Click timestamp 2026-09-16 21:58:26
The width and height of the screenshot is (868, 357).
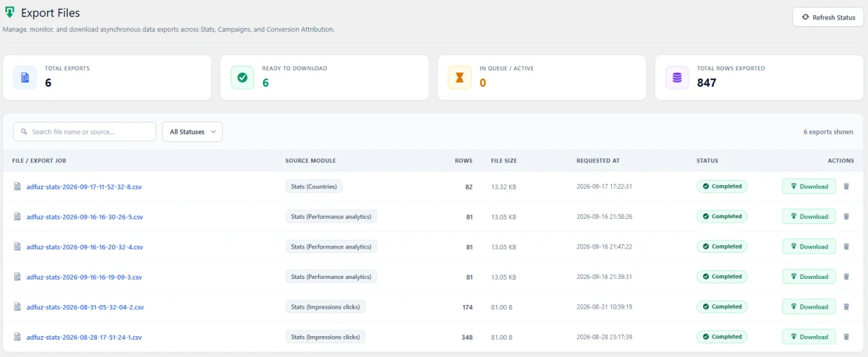coord(603,217)
